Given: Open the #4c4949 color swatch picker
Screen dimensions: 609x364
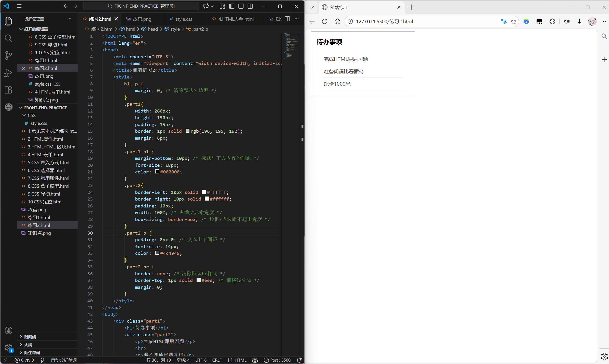Looking at the screenshot, I should 157,253.
